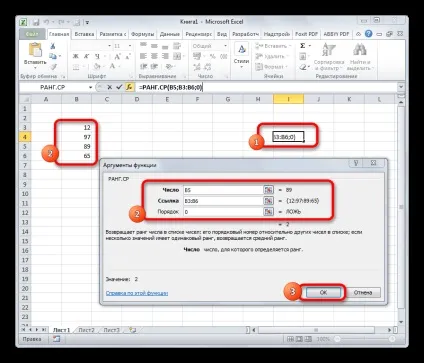Open the Справка по этой функции link
This screenshot has height=363, width=424.
(137, 293)
